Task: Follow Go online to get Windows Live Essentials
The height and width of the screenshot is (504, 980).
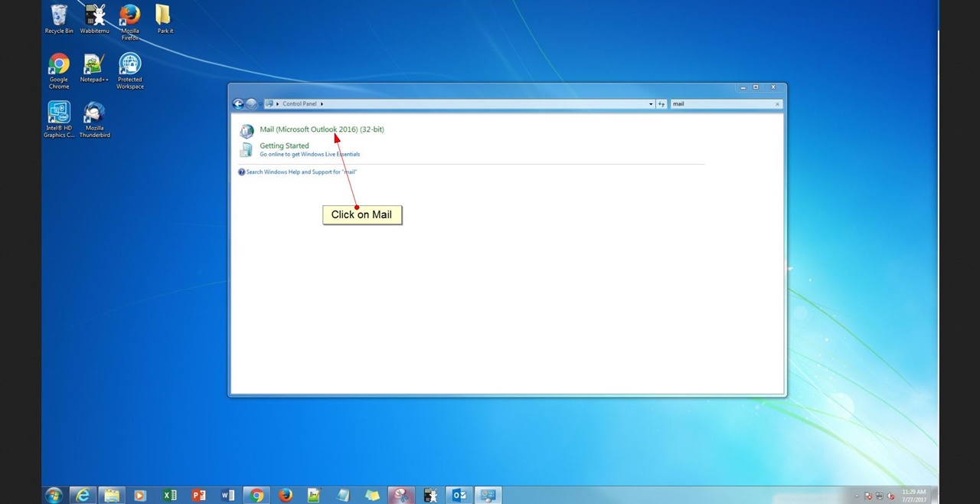Action: (x=309, y=155)
